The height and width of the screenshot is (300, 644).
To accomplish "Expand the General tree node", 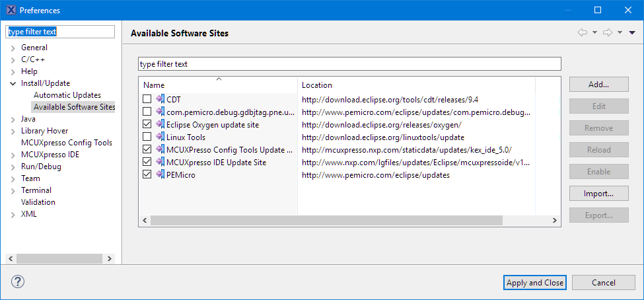I will click(14, 48).
